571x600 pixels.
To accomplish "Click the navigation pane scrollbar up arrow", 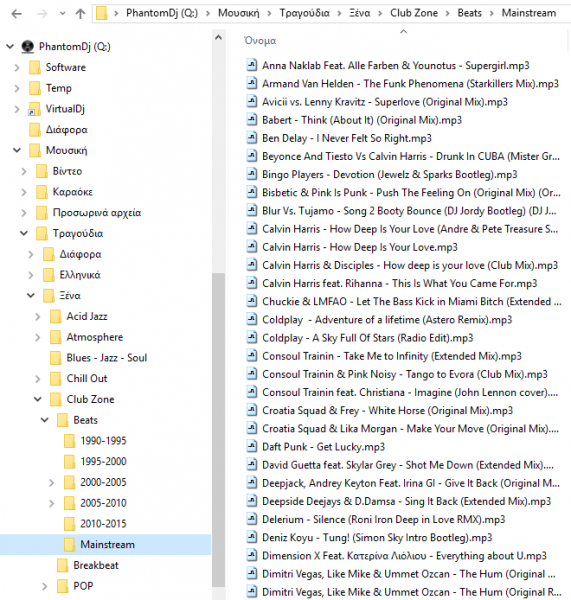I will tap(219, 38).
